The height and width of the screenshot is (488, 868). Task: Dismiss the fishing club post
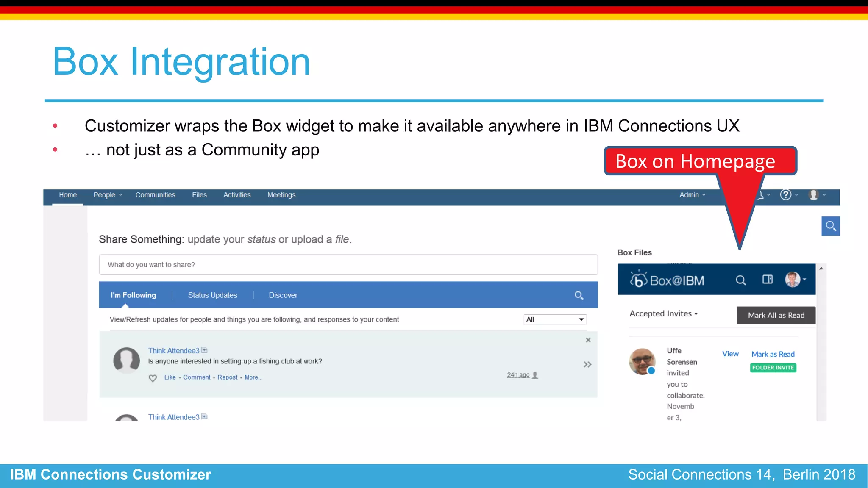pyautogui.click(x=588, y=340)
